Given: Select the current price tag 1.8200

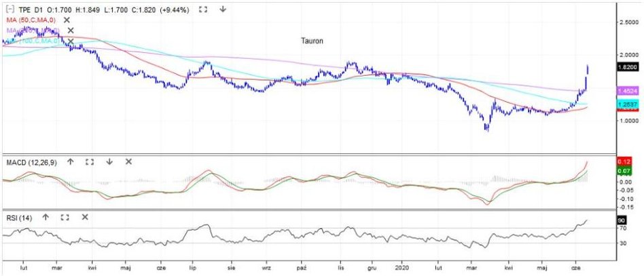Looking at the screenshot, I should pyautogui.click(x=626, y=68).
